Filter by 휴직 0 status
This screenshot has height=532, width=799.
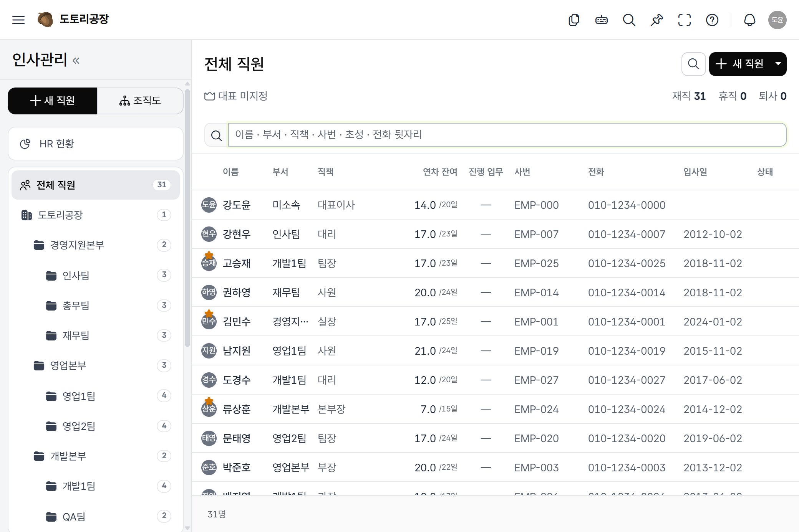tap(733, 96)
